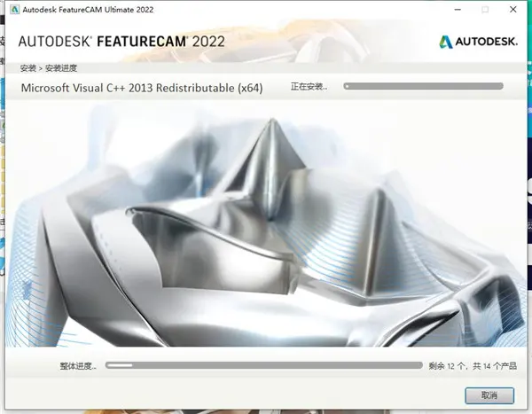532x414 pixels.
Task: Click the 2022 year in banner heading
Action: point(199,42)
